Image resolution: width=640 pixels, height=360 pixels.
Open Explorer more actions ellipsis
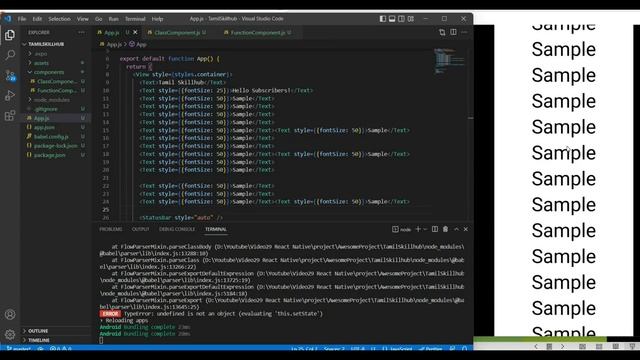(x=81, y=32)
